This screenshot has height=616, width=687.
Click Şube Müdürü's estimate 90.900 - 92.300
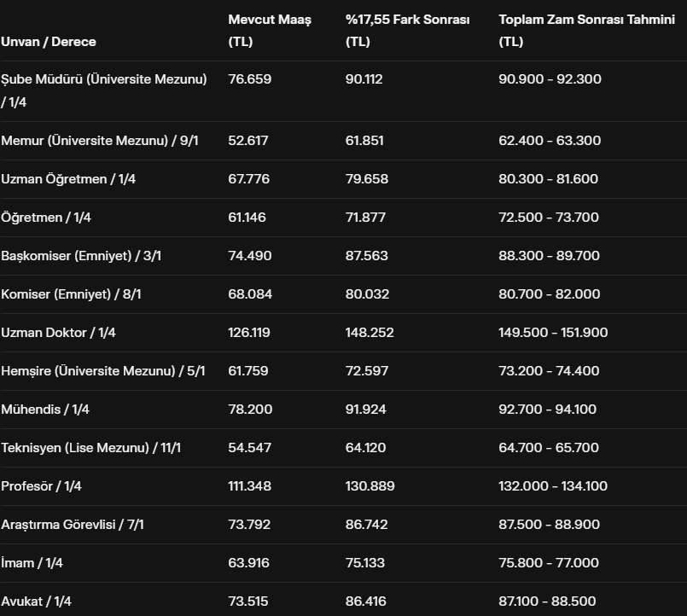click(550, 79)
